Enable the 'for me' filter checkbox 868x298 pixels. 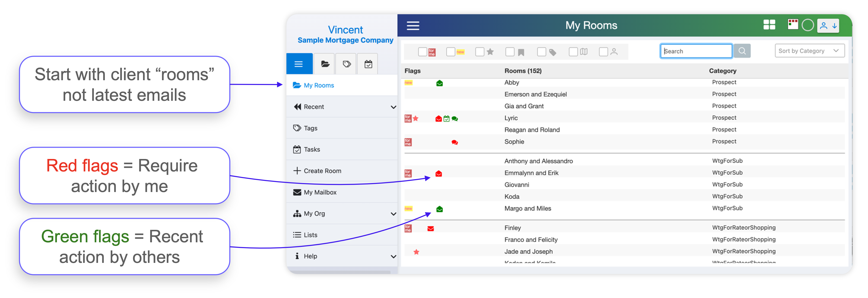click(x=423, y=51)
